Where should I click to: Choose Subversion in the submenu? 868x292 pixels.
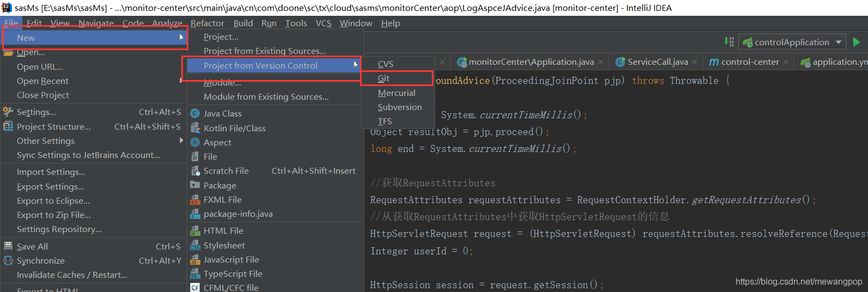(399, 107)
